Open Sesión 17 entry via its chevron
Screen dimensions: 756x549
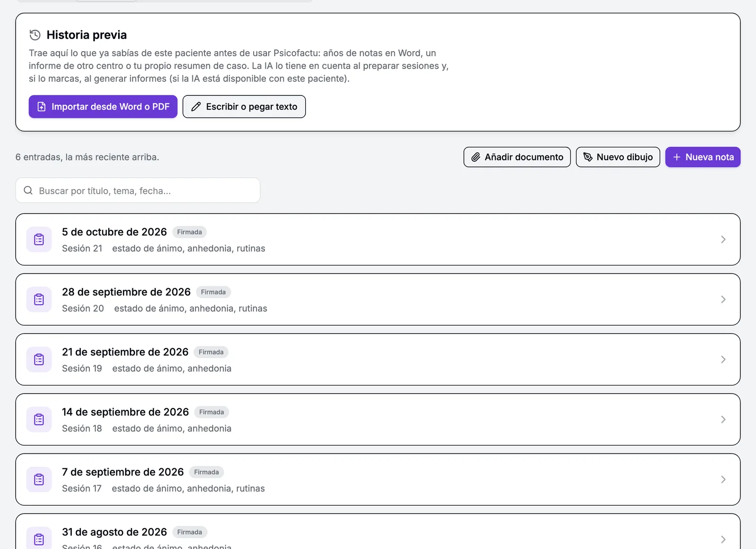[x=723, y=480]
